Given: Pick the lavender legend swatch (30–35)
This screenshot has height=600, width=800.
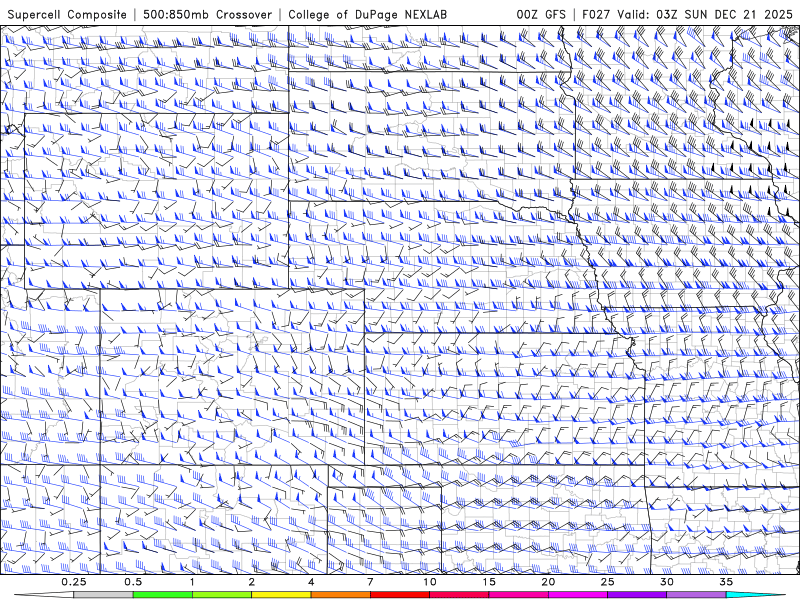Looking at the screenshot, I should (696, 595).
